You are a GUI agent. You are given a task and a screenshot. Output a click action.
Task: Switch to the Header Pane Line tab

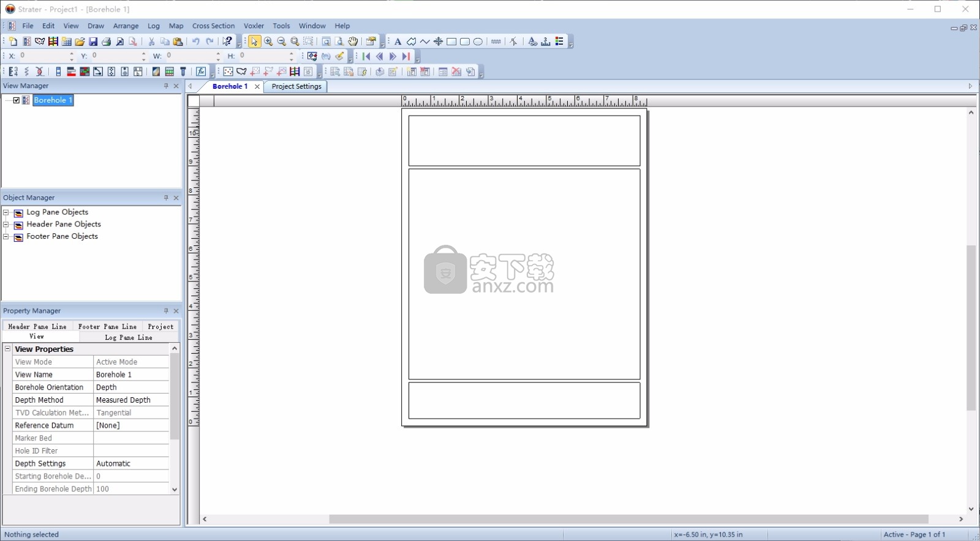[x=37, y=326]
